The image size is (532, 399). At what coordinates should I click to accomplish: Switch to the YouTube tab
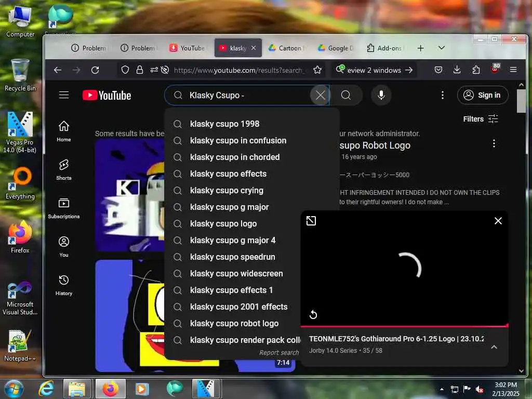coord(188,48)
